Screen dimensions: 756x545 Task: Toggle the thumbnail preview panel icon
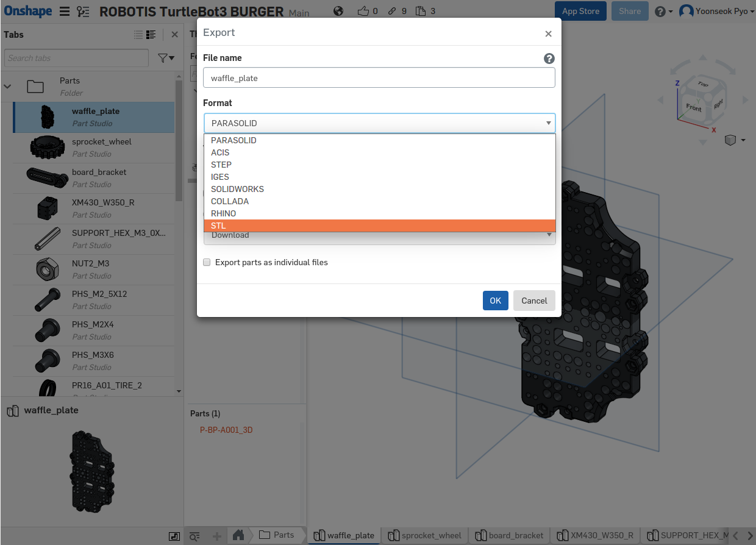coord(174,536)
